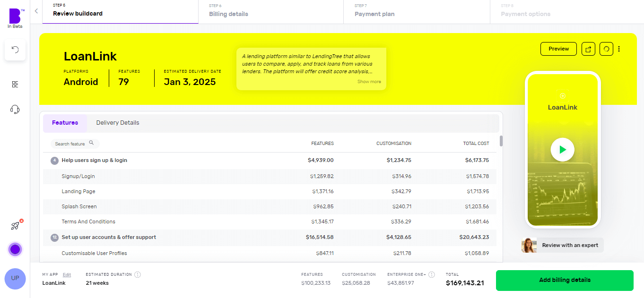This screenshot has width=644, height=298.
Task: Click the $6,173.75 total cost value
Action: (x=477, y=161)
